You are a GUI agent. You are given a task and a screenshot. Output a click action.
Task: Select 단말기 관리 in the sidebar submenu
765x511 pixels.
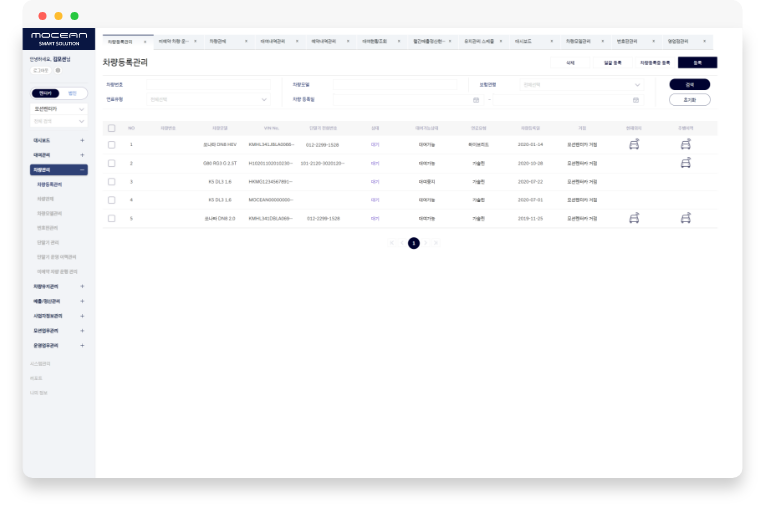click(x=48, y=243)
